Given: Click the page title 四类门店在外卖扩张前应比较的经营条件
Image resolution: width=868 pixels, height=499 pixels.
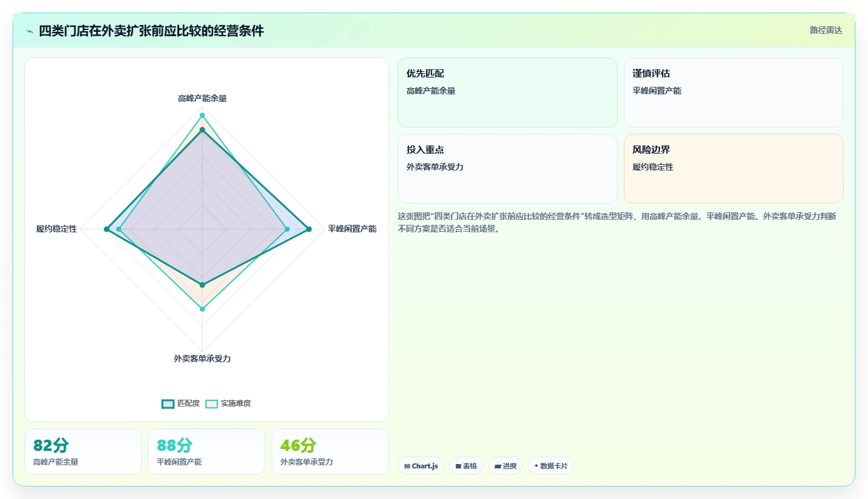Looking at the screenshot, I should click(152, 31).
